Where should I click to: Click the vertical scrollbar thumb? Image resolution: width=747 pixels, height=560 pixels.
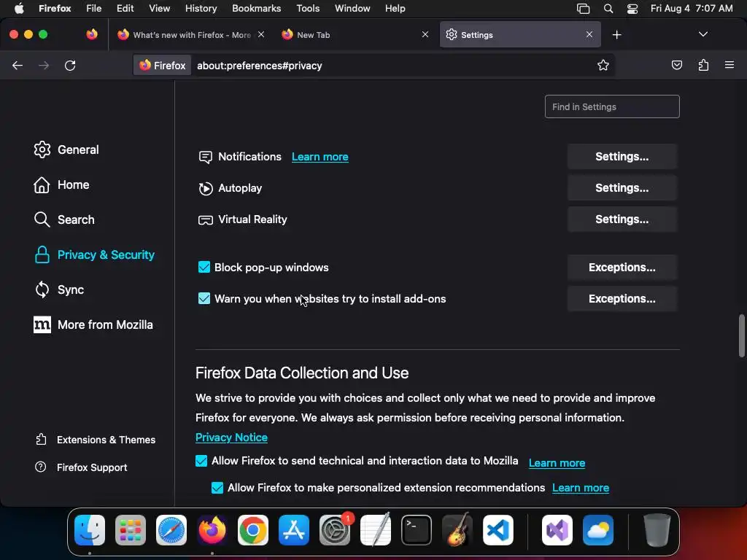coord(741,335)
